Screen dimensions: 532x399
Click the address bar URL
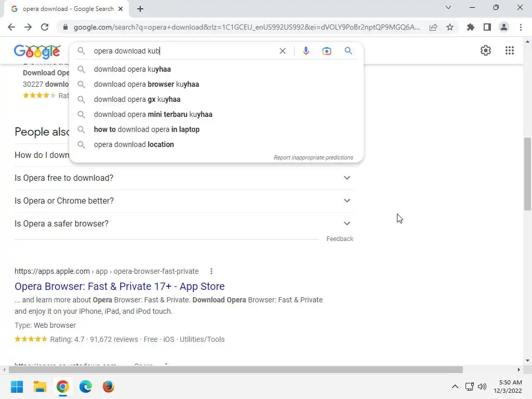click(247, 27)
